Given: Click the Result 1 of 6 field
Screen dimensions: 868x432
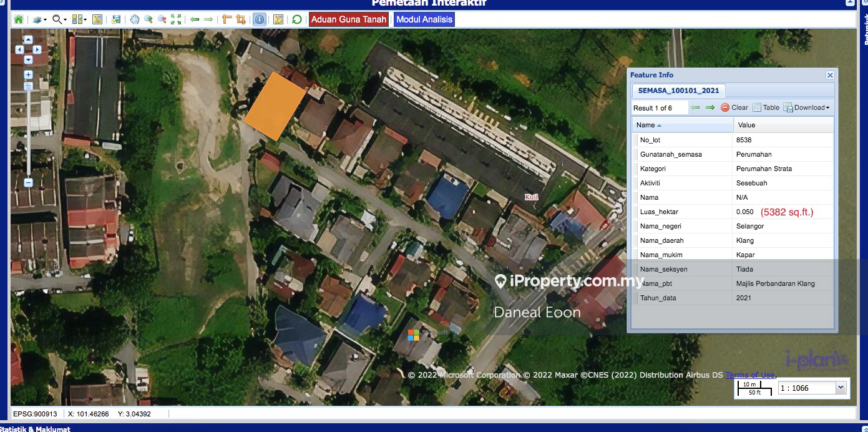Looking at the screenshot, I should coord(660,108).
